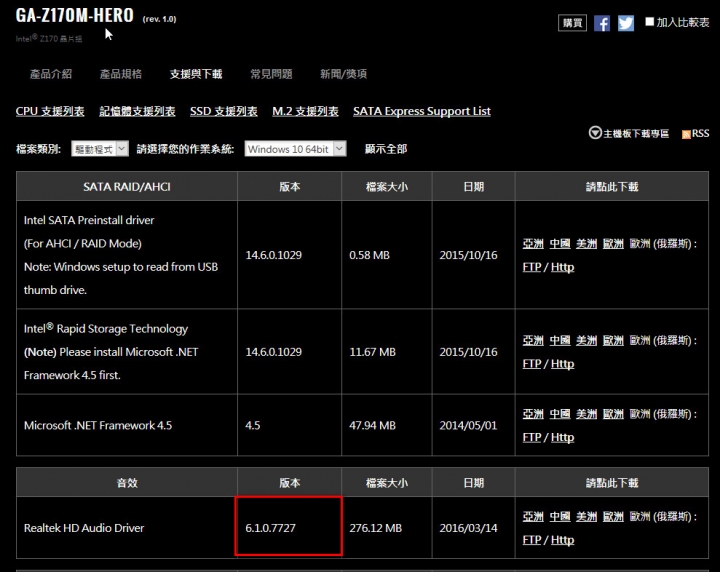The height and width of the screenshot is (572, 720).
Task: Download Rapid Storage Technology from 中國
Action: [560, 341]
